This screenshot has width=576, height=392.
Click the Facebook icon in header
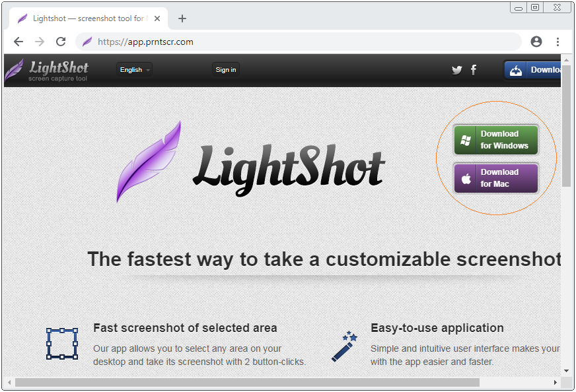coord(474,70)
